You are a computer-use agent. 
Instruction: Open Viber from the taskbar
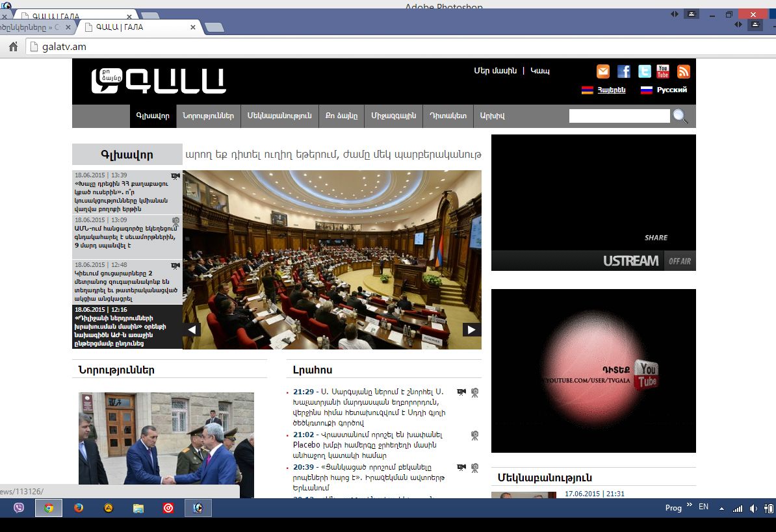click(19, 508)
